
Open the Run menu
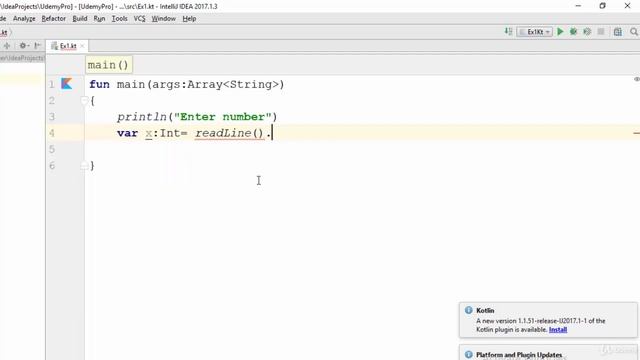99,18
